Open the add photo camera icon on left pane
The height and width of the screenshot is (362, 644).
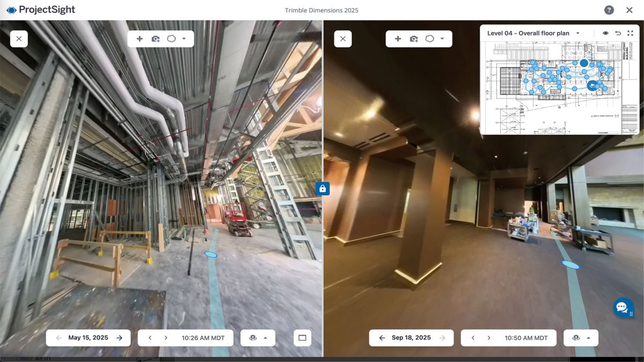(x=156, y=39)
